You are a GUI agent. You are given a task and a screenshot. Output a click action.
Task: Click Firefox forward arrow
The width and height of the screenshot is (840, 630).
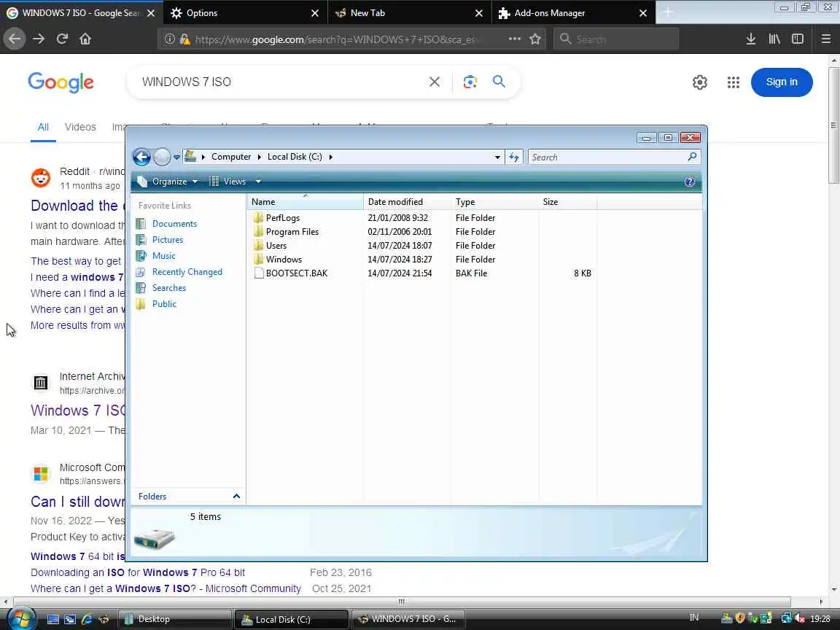point(39,39)
